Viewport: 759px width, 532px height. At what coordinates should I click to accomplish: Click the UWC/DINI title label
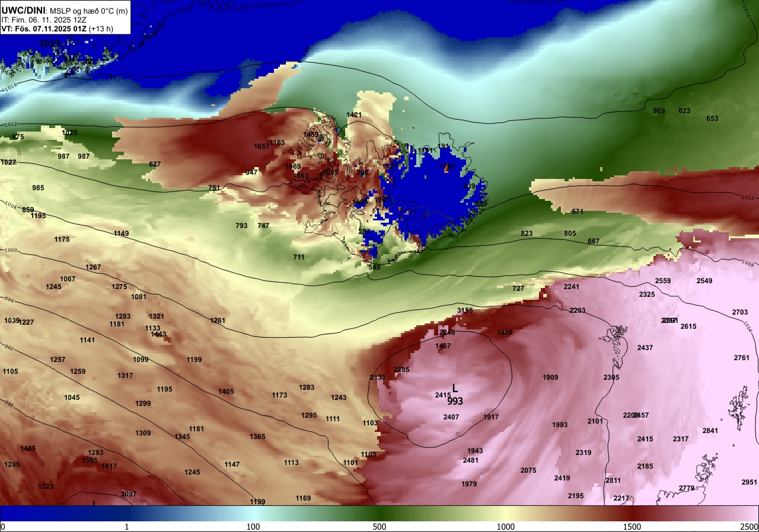point(23,9)
